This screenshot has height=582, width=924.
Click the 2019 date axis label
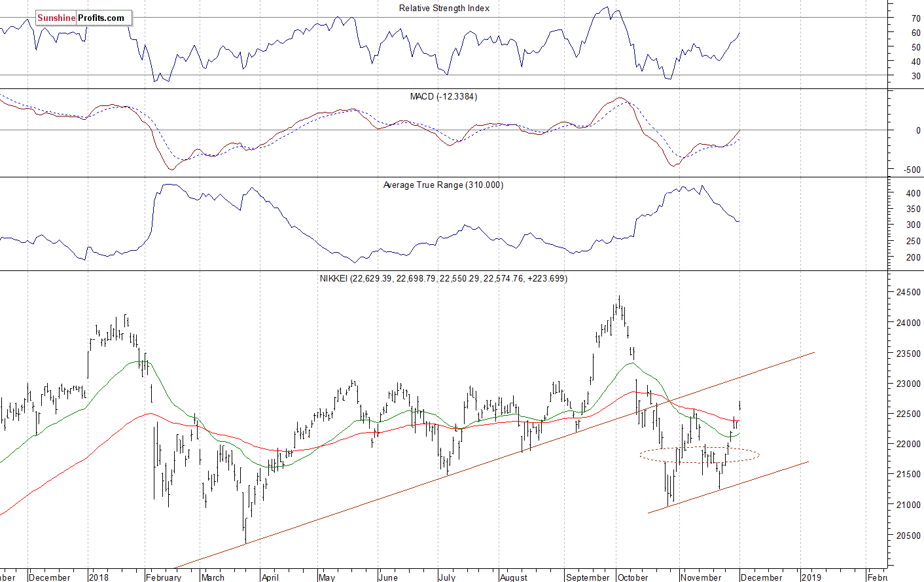point(811,577)
